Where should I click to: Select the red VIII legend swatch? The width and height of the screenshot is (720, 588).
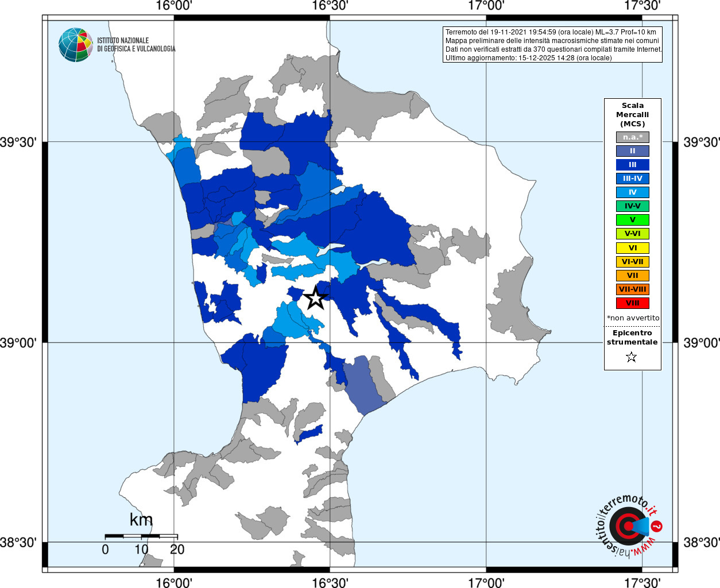(633, 303)
